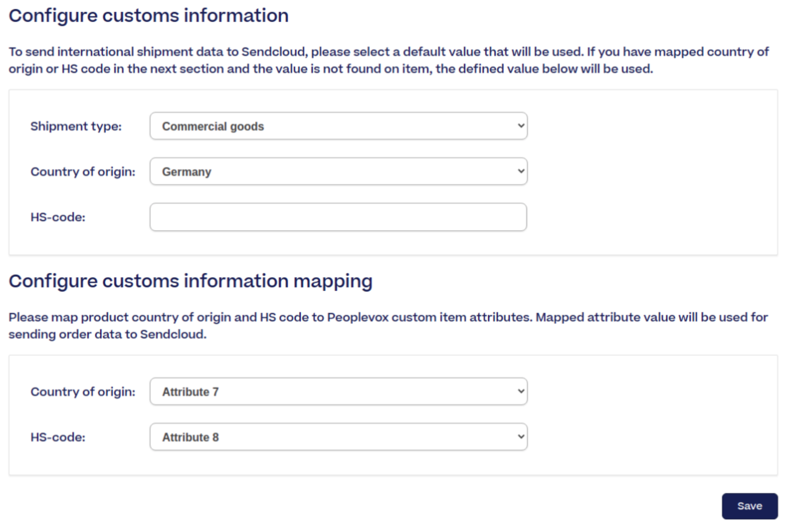Click the 'Configure customs information mapping' heading
Viewport: 786px width, 532px height.
coord(190,281)
